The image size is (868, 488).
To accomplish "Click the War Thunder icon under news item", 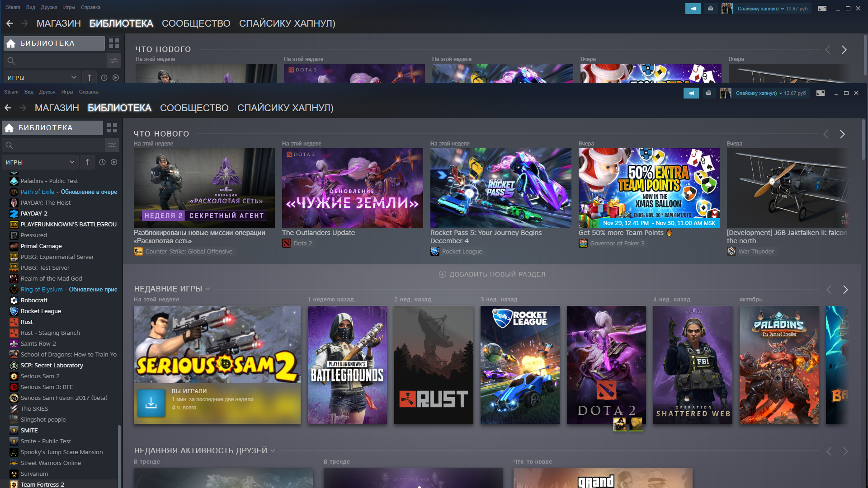I will pyautogui.click(x=731, y=252).
